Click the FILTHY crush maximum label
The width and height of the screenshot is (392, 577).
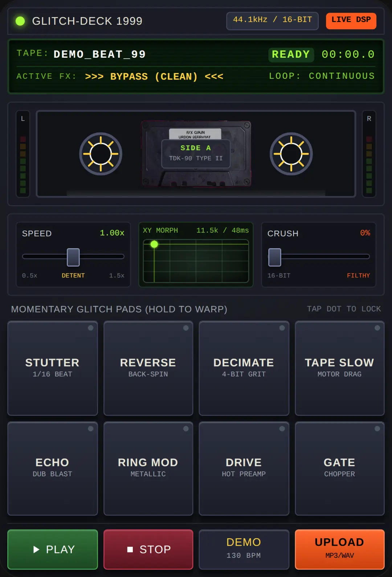pos(358,276)
